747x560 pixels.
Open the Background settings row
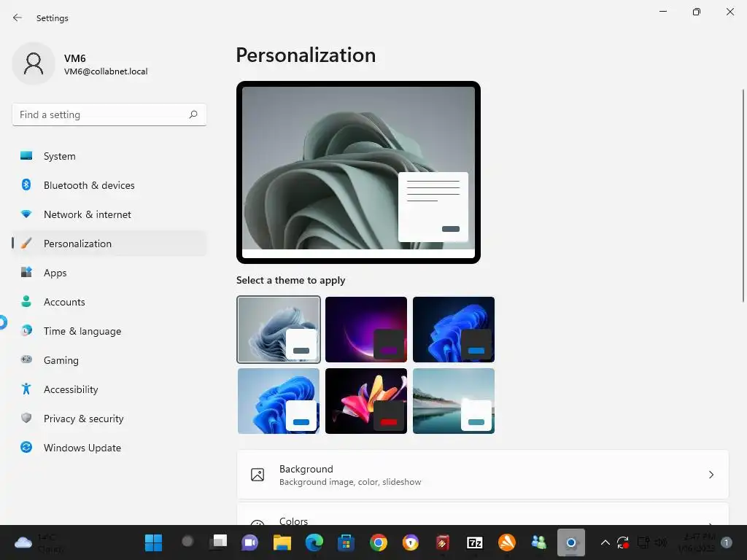pyautogui.click(x=483, y=475)
